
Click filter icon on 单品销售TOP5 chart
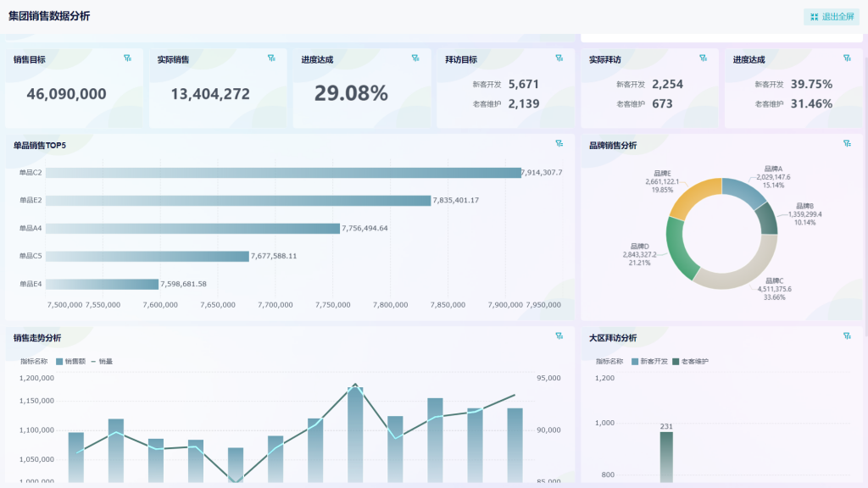559,144
